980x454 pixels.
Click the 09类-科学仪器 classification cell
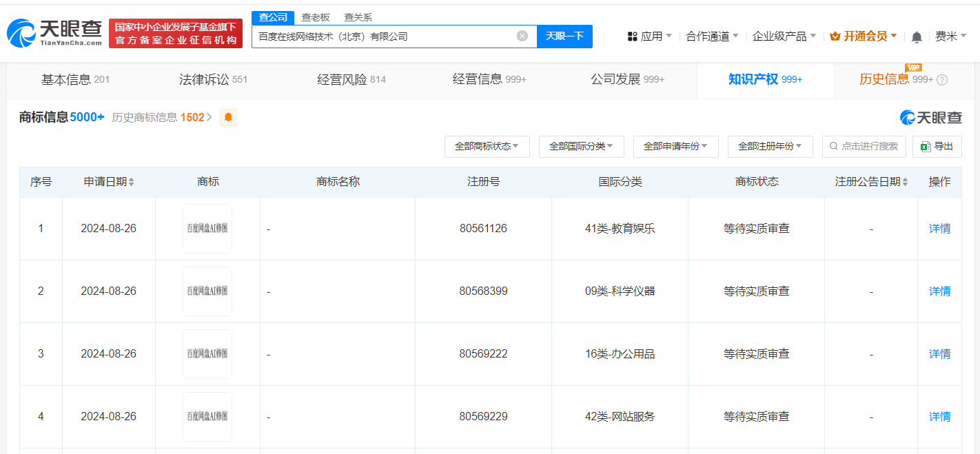(x=620, y=291)
